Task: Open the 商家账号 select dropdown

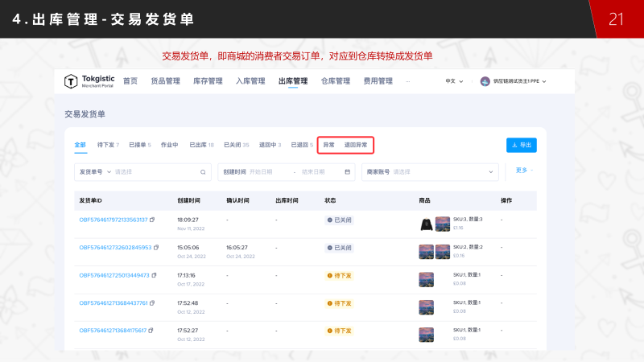Action: coord(430,172)
